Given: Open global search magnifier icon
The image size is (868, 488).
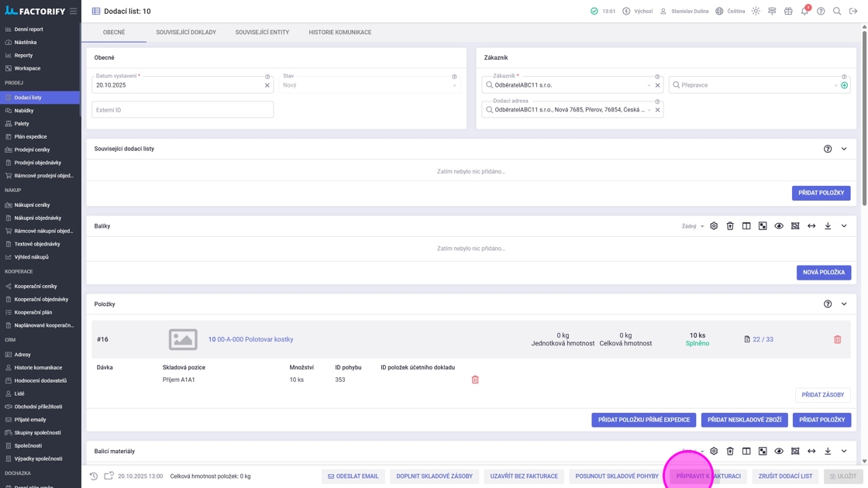Looking at the screenshot, I should pos(837,11).
